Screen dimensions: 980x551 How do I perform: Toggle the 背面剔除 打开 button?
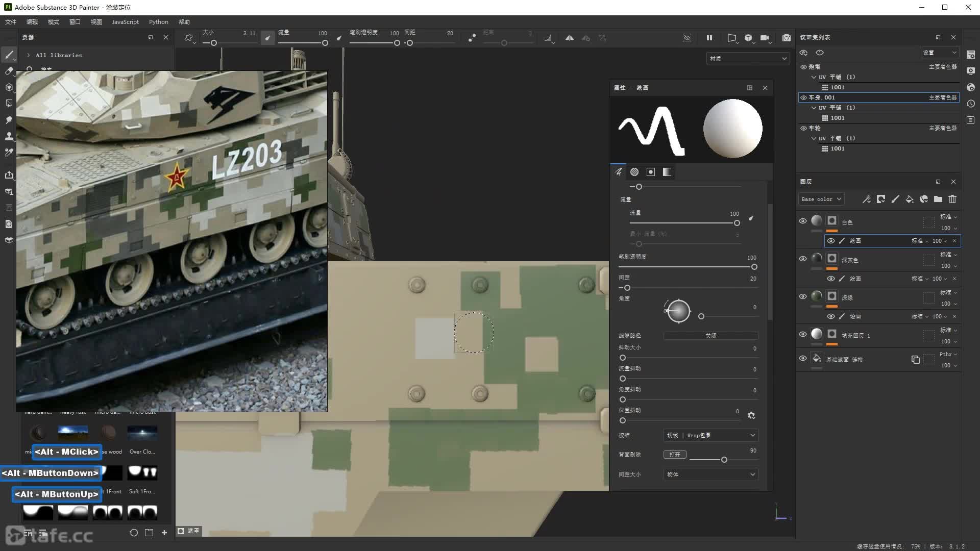(675, 455)
